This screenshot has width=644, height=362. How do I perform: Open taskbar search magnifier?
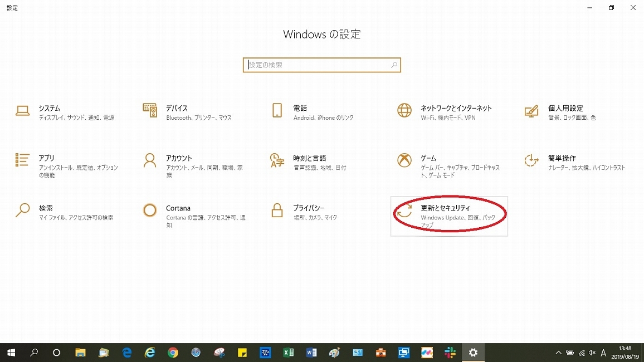tap(34, 353)
